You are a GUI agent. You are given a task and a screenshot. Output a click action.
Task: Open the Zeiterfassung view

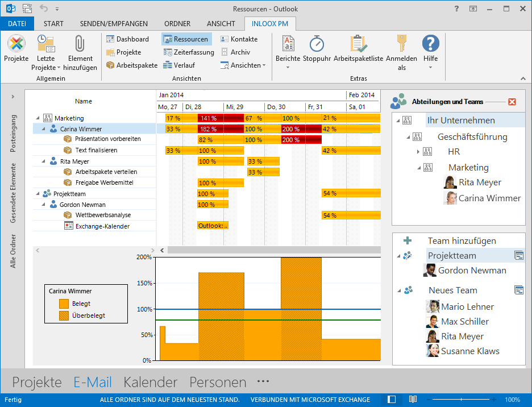[189, 52]
